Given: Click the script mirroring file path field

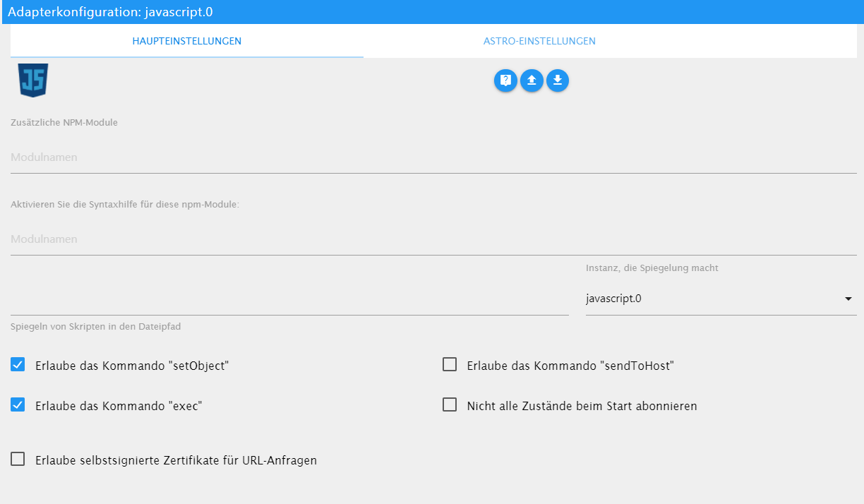Looking at the screenshot, I should click(289, 300).
